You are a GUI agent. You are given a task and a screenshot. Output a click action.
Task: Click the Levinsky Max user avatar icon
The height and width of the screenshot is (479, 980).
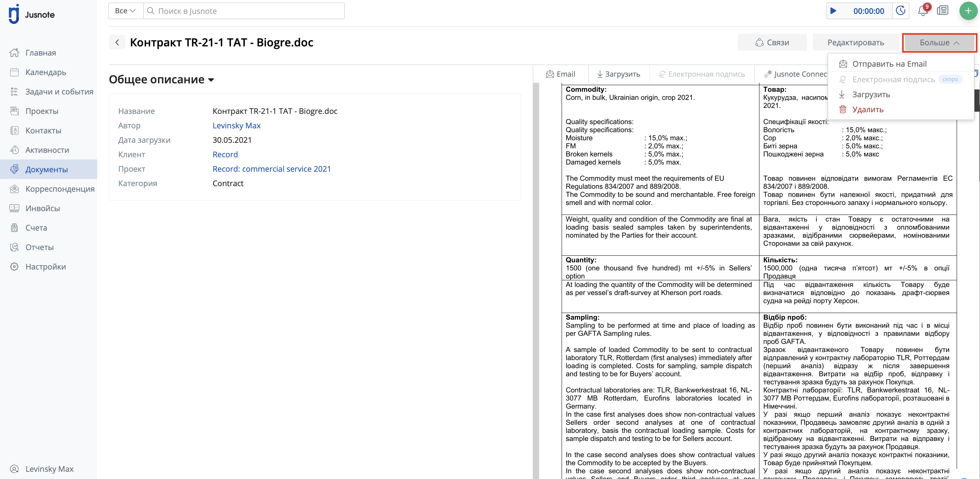tap(14, 469)
